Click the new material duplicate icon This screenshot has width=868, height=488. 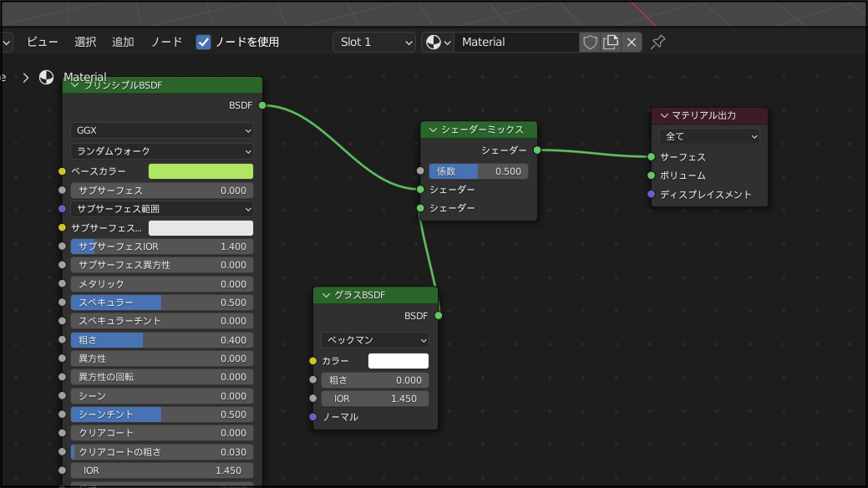click(611, 42)
